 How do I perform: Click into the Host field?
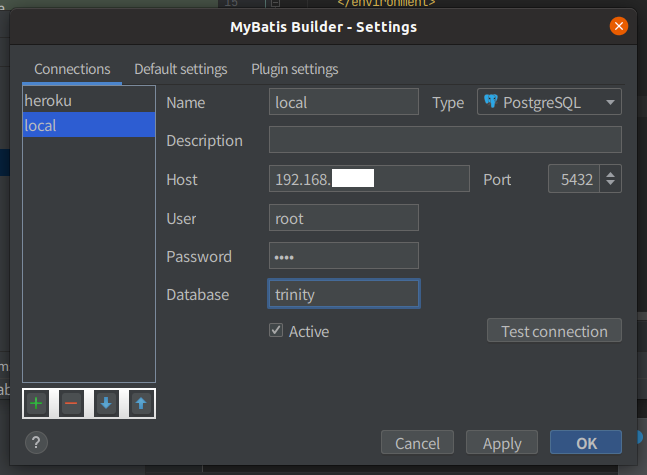(x=369, y=179)
